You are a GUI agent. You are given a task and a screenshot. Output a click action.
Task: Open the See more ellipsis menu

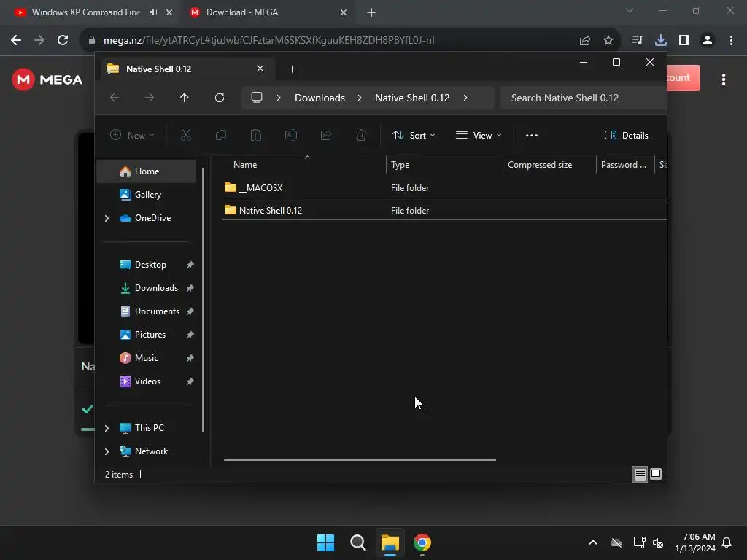[x=532, y=135]
